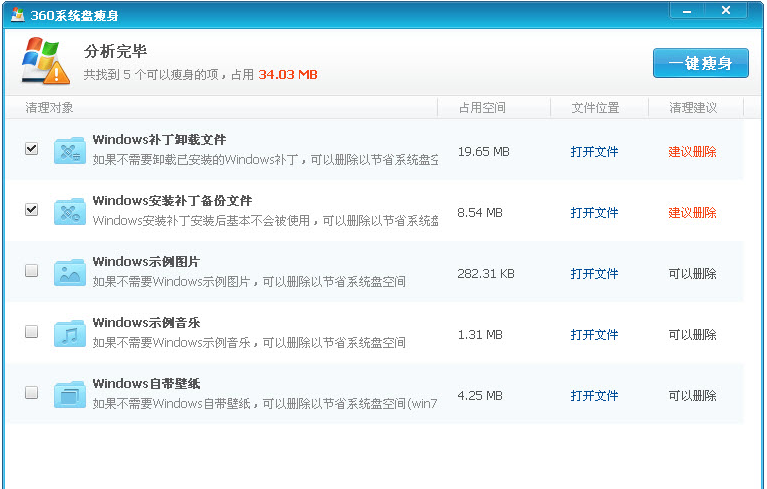Check the Windows示例图片 checkbox
The width and height of the screenshot is (767, 489).
pos(31,270)
